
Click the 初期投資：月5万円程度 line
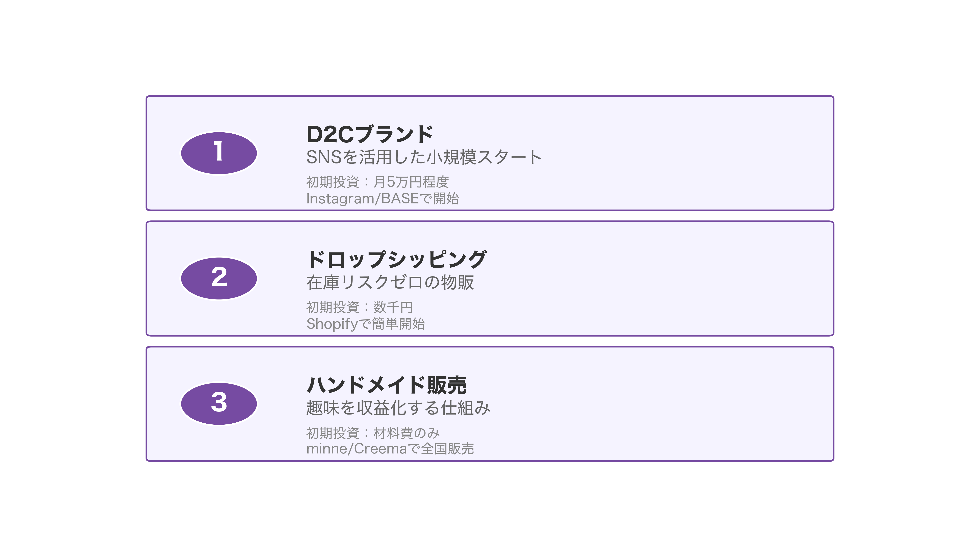tap(377, 182)
